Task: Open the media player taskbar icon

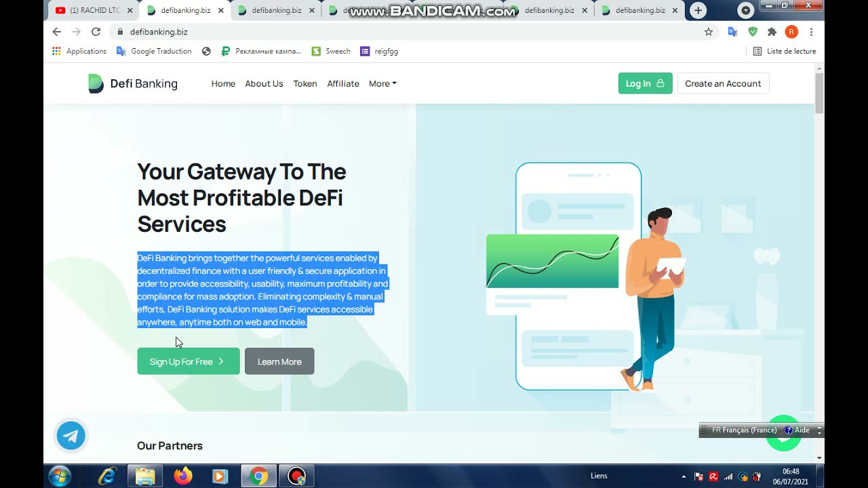Action: 220,476
